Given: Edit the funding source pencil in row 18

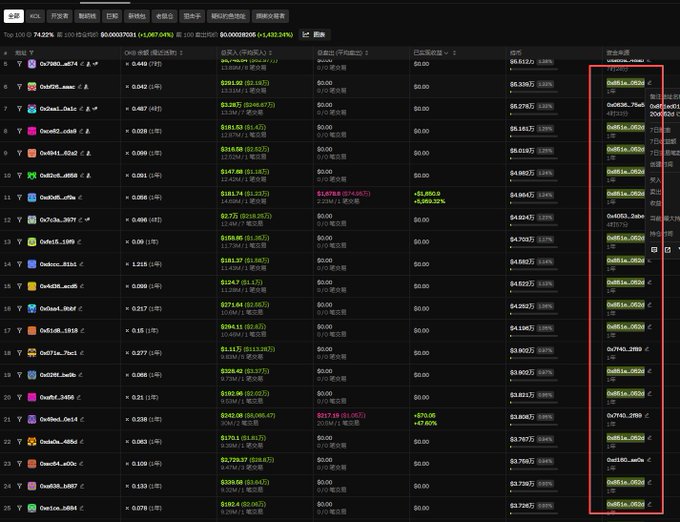Looking at the screenshot, I should (647, 349).
